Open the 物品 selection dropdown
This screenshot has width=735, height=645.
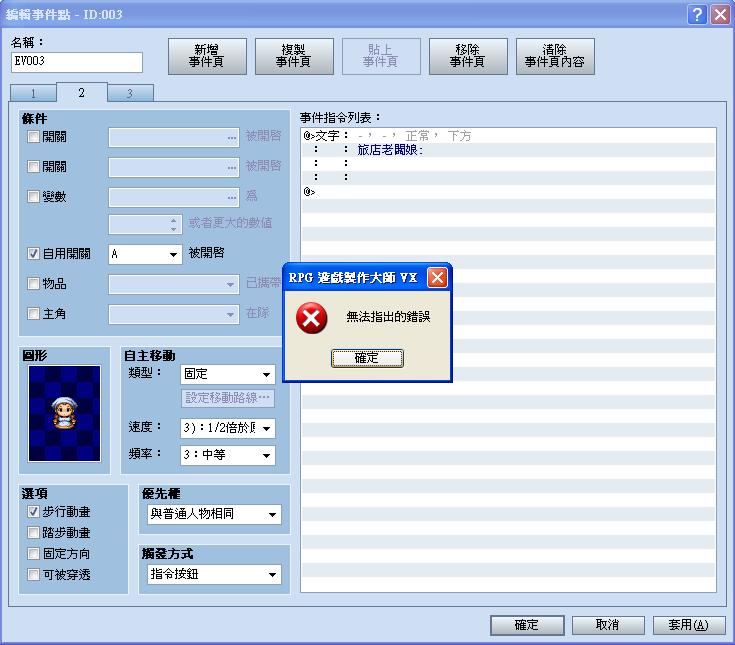point(174,285)
